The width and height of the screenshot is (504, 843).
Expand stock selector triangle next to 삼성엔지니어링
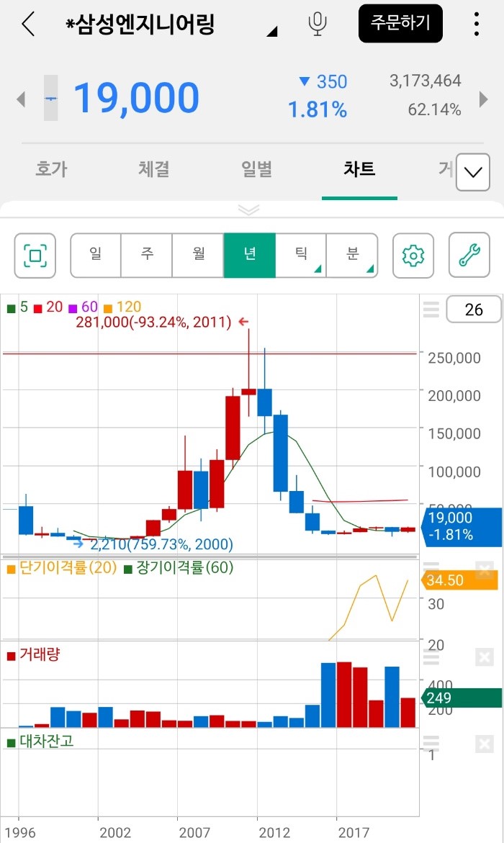pos(271,31)
